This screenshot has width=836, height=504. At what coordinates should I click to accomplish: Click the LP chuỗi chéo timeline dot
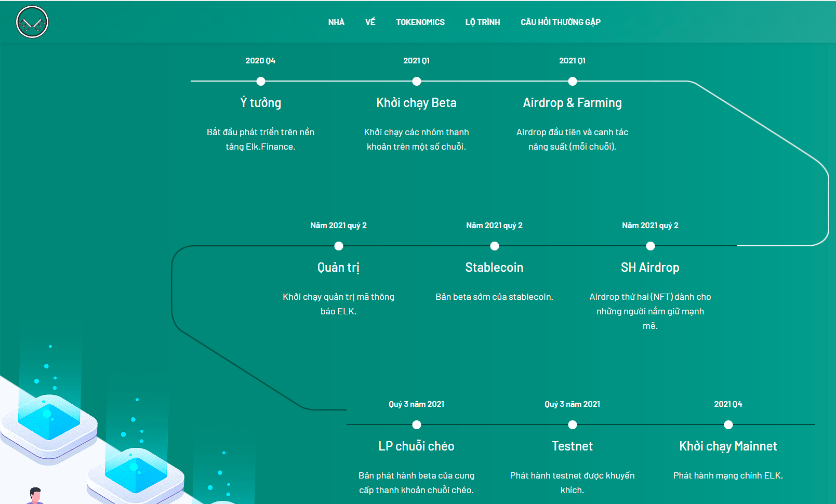417,425
